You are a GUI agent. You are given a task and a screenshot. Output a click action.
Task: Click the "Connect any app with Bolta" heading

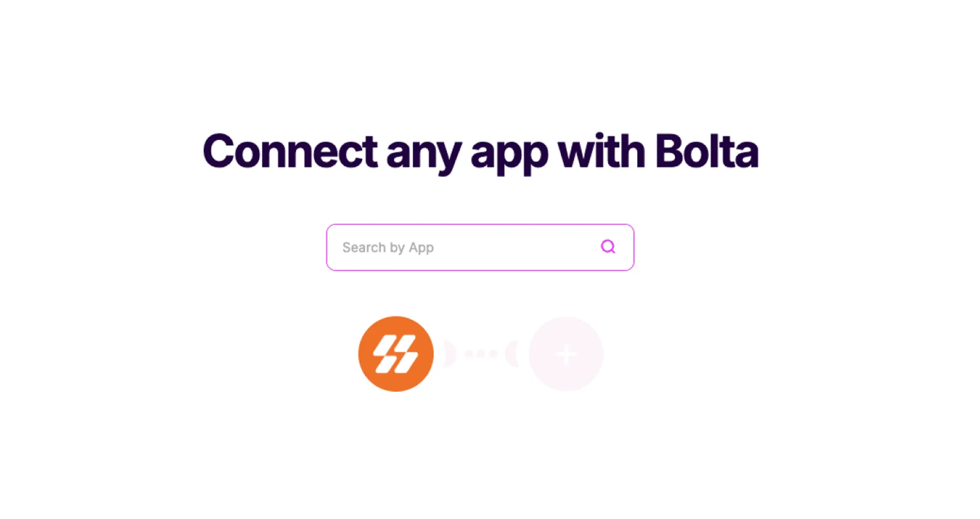480,152
